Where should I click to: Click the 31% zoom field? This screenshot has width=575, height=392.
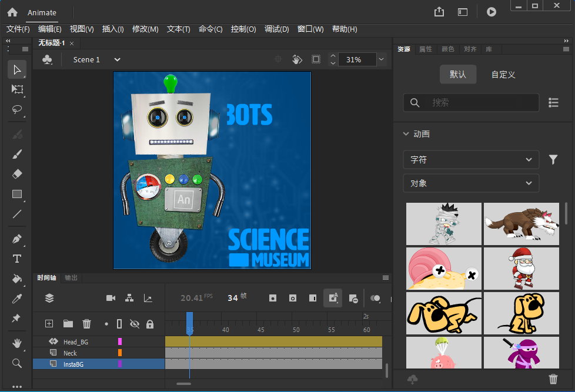click(x=357, y=59)
